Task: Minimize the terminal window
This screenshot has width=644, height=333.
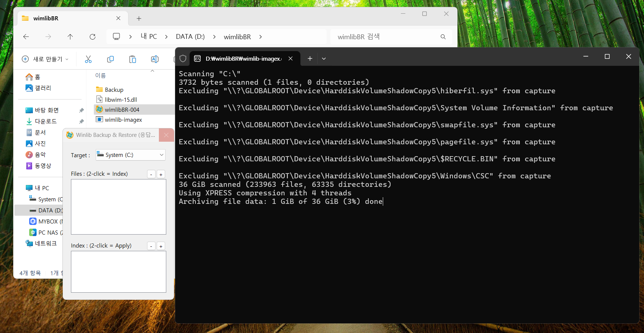Action: [586, 56]
